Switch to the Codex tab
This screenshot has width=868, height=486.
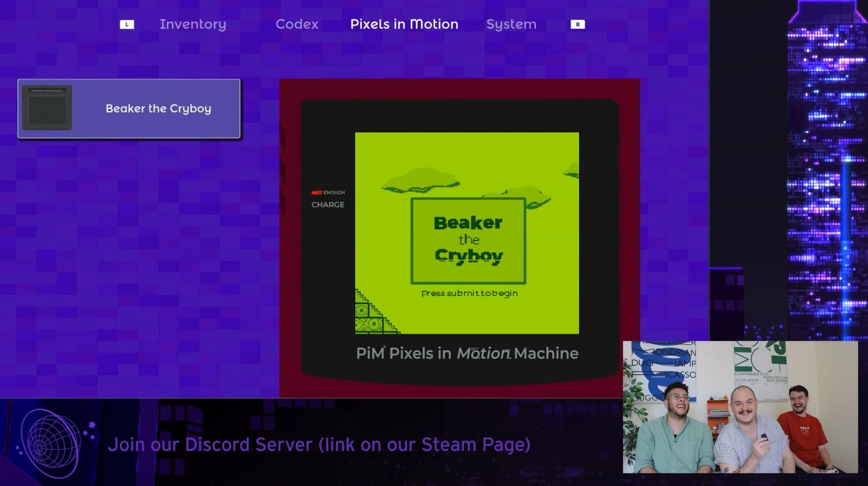coord(297,24)
